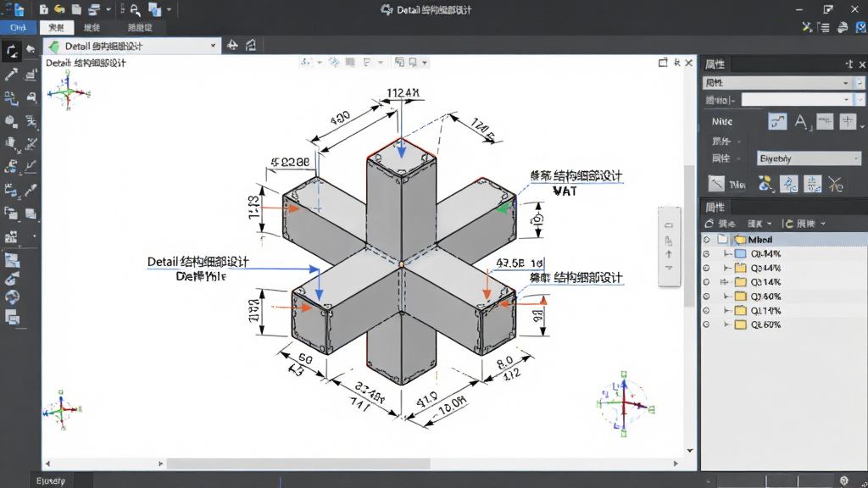Expand the Q1.60% folder in the tree
868x488 pixels.
[727, 297]
